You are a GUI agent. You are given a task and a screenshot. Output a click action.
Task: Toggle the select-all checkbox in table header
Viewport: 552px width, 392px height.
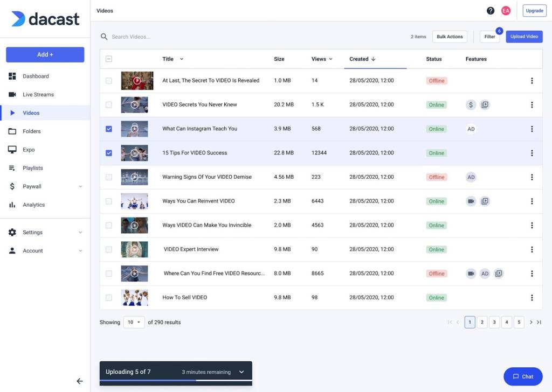tap(109, 59)
